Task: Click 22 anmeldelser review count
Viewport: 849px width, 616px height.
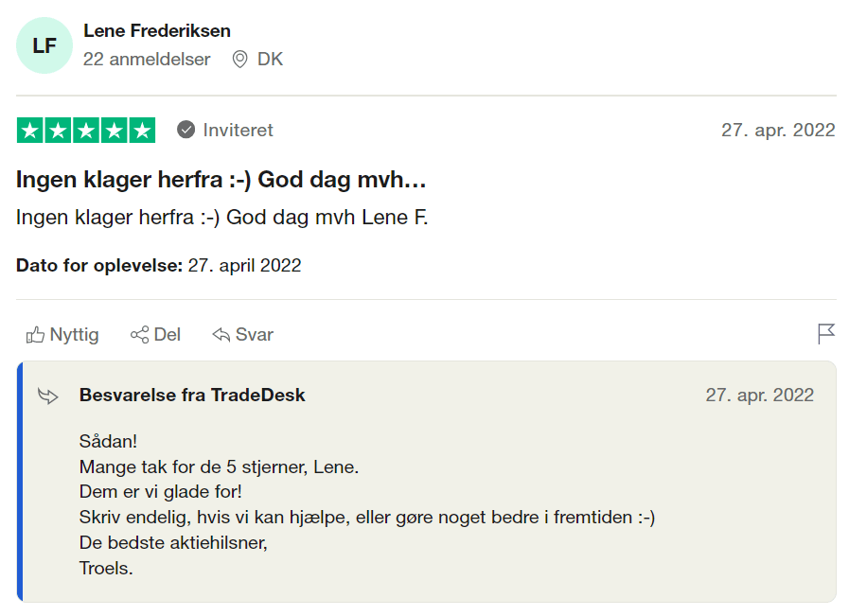Action: click(x=147, y=59)
